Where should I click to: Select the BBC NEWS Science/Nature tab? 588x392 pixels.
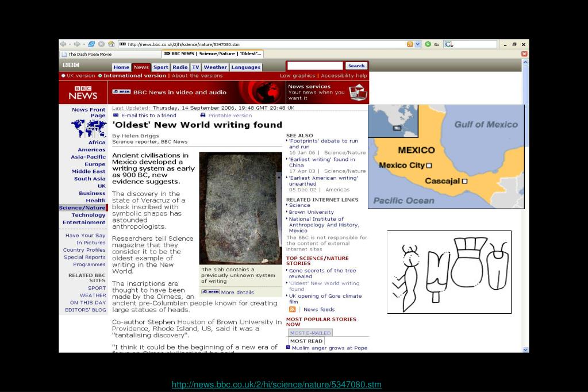coord(213,53)
